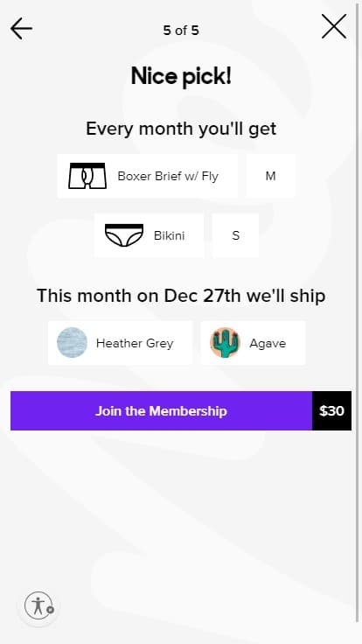The height and width of the screenshot is (644, 362).
Task: Change the size M box
Action: pos(270,176)
